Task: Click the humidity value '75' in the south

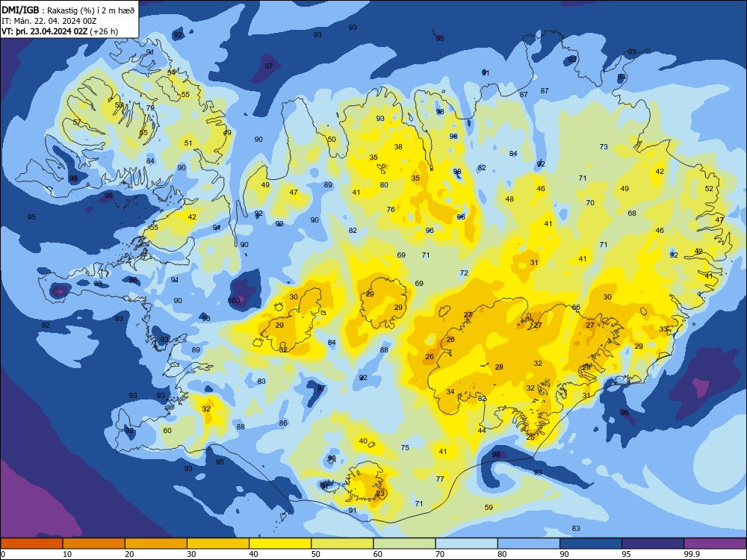Action: [x=405, y=447]
